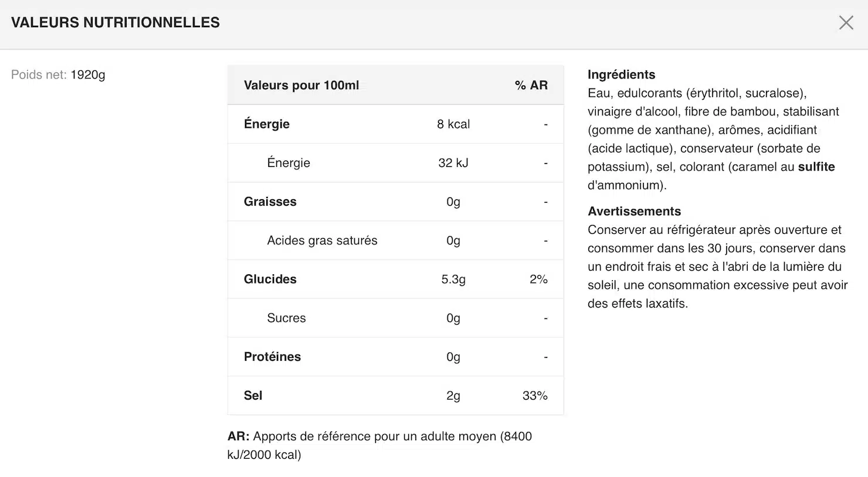Click the Glucides row label
The image size is (868, 477).
point(270,280)
